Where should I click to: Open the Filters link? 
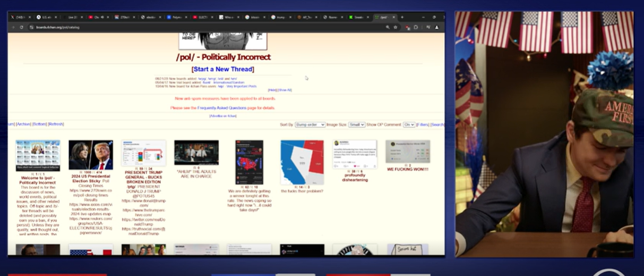point(423,124)
